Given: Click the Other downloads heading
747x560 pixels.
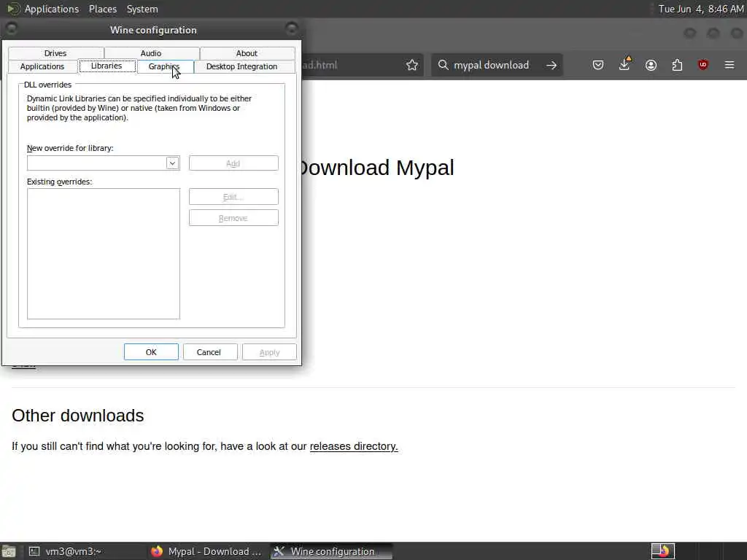Looking at the screenshot, I should pyautogui.click(x=77, y=416).
